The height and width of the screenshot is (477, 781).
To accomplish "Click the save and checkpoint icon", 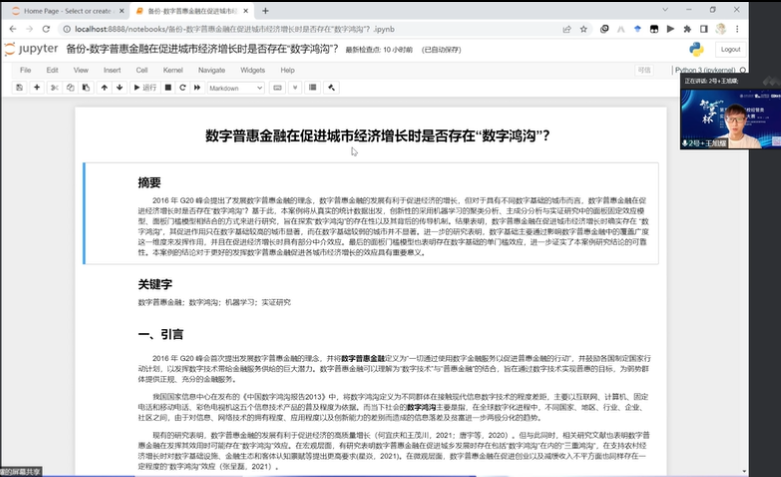I will [21, 88].
